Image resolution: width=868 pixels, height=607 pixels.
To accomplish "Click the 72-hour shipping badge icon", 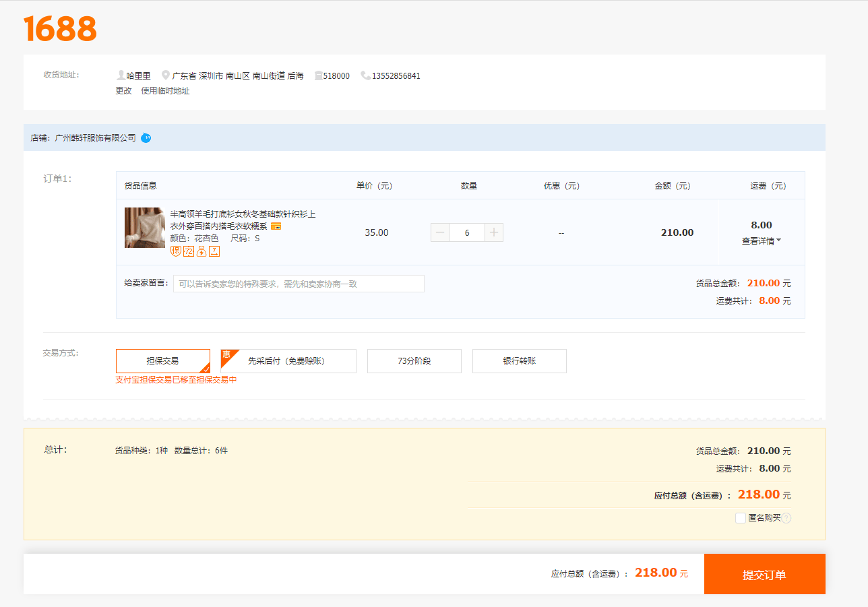I will [189, 251].
